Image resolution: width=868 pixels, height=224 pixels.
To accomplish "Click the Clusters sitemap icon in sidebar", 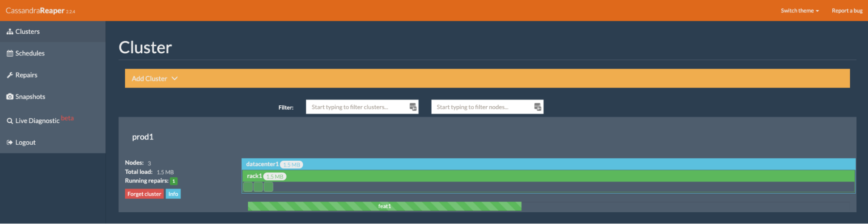I will pos(10,32).
